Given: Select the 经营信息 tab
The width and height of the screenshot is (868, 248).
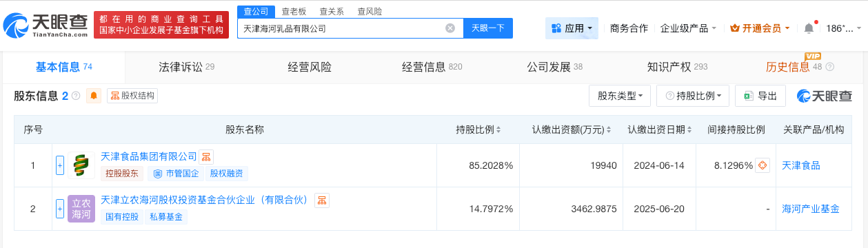Looking at the screenshot, I should tap(432, 67).
